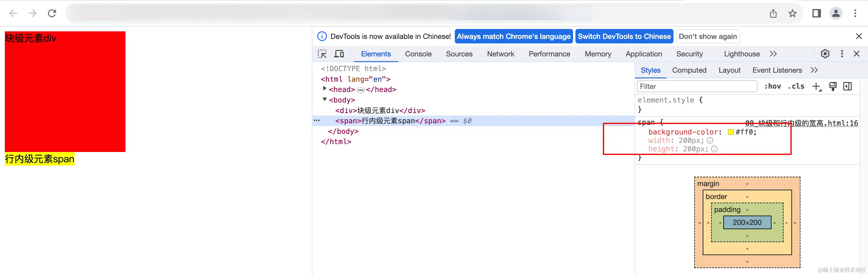Click Don't show again button
The image size is (868, 275).
(x=708, y=36)
